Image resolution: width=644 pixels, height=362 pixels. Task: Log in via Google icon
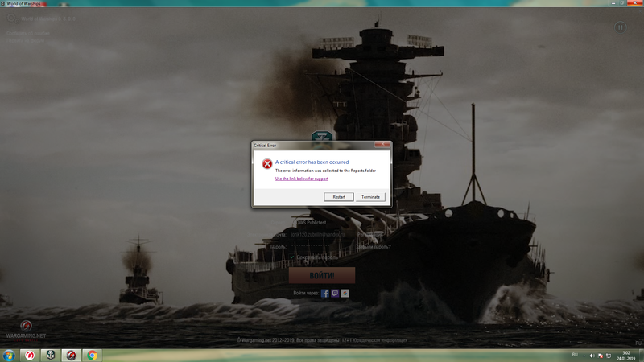345,294
